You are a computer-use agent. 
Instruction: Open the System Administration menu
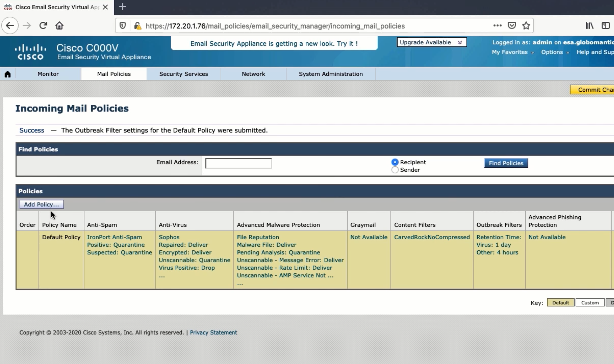pos(331,74)
